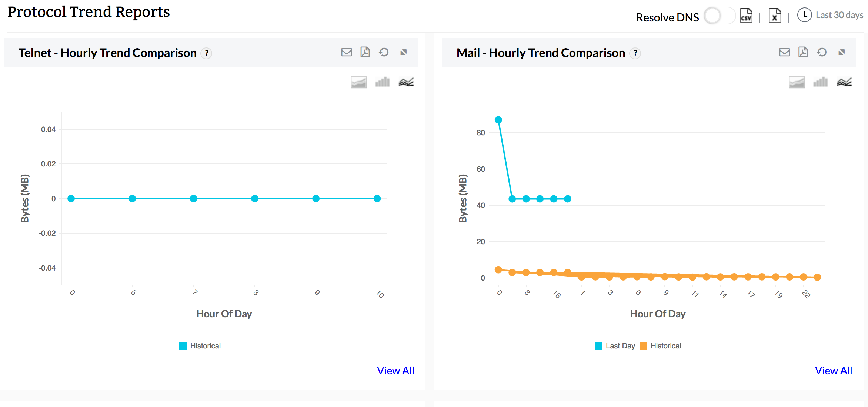
Task: Expand the Mail widget to full view
Action: point(842,52)
